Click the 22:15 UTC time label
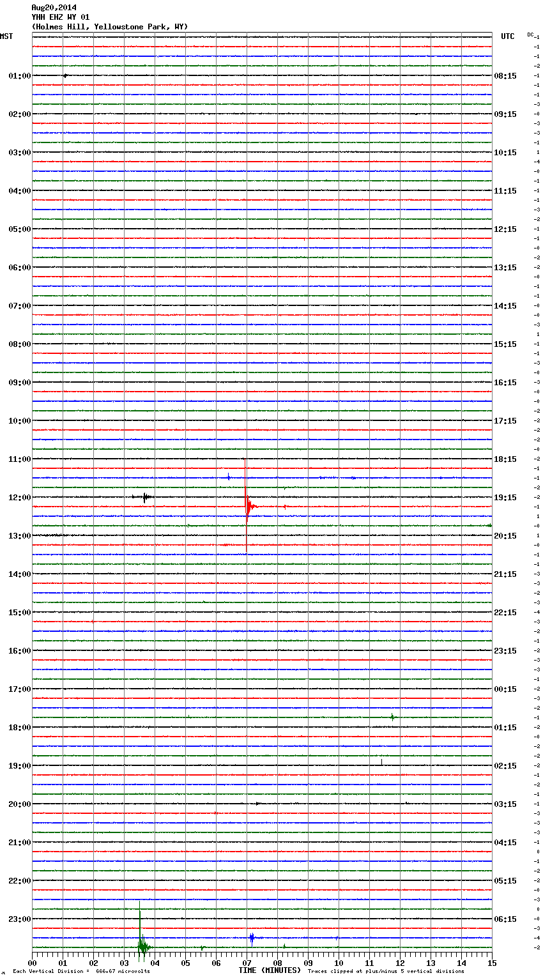Image resolution: width=543 pixels, height=980 pixels. pos(505,613)
